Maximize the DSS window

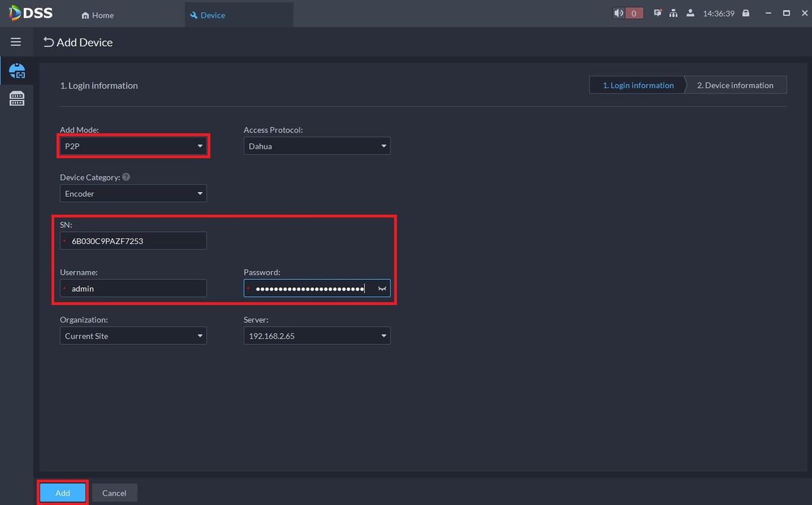click(786, 13)
